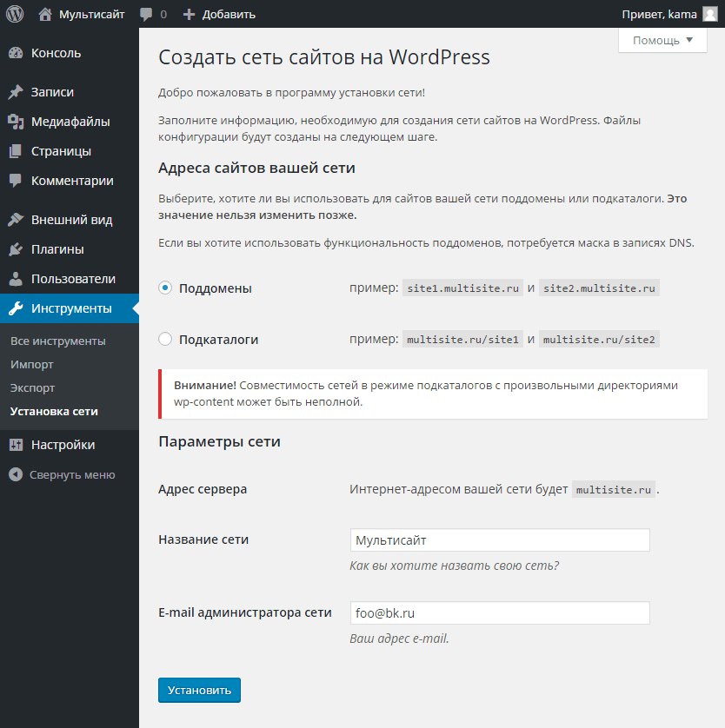Click the Комментарии speech bubble icon
The image size is (725, 728).
click(16, 181)
